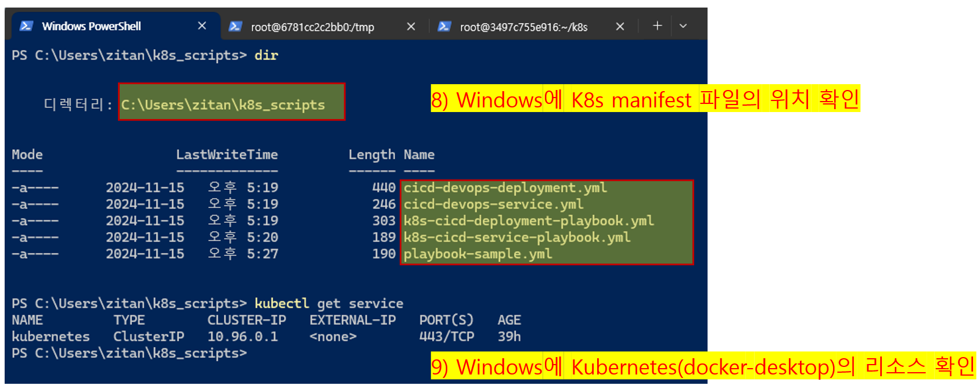This screenshot has width=980, height=389.
Task: Click the LastWriteTime column header
Action: coord(227,154)
